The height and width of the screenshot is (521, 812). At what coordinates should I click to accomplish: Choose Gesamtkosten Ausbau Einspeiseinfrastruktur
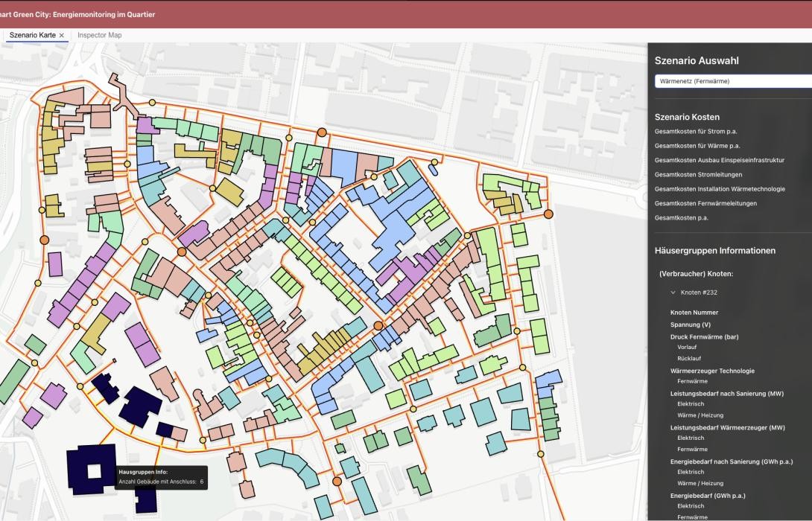(x=719, y=160)
